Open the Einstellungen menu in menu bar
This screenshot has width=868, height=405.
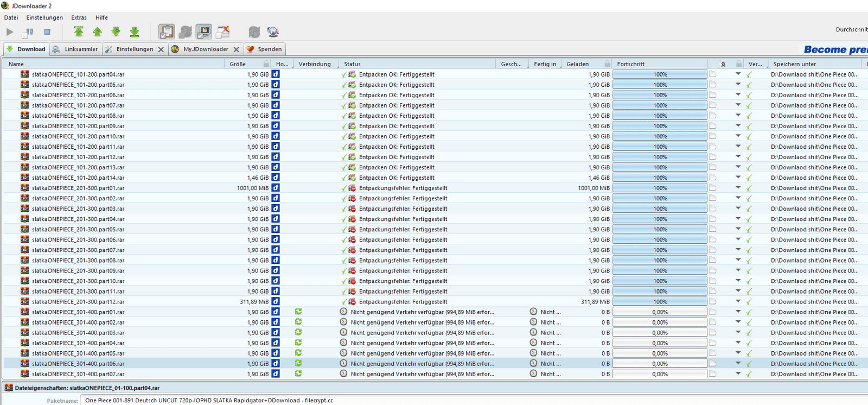click(x=44, y=17)
